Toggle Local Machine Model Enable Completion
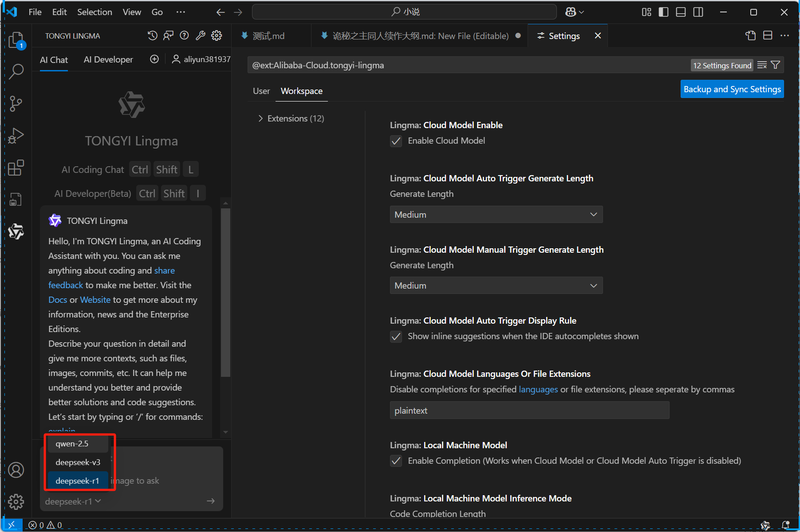 click(x=396, y=461)
